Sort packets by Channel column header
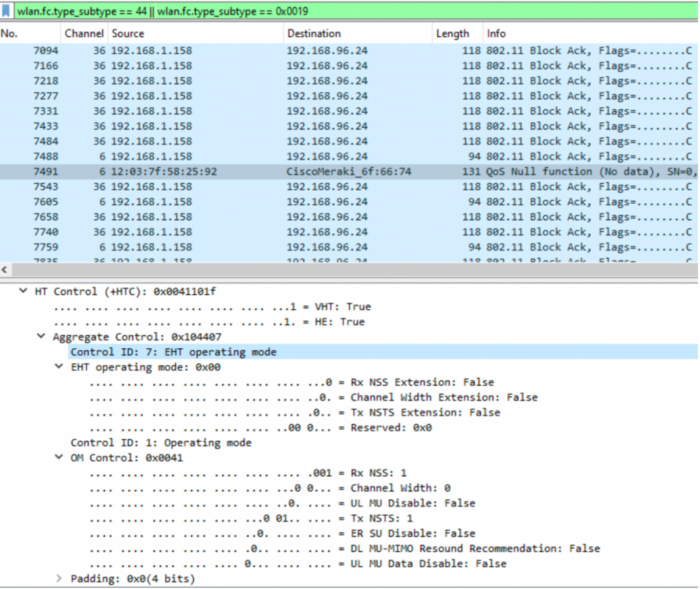 coord(83,34)
